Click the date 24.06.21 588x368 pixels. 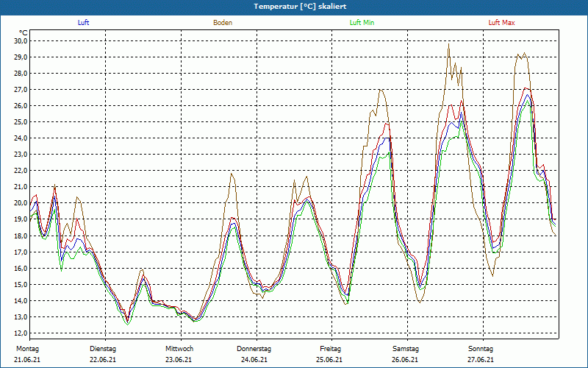pos(254,360)
